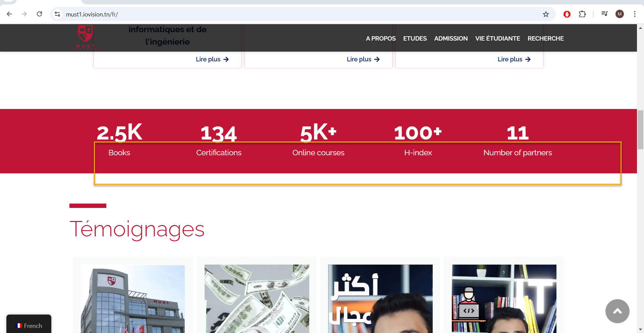Open the Extensions puzzle icon
Viewport: 644px width, 333px height.
(x=582, y=14)
